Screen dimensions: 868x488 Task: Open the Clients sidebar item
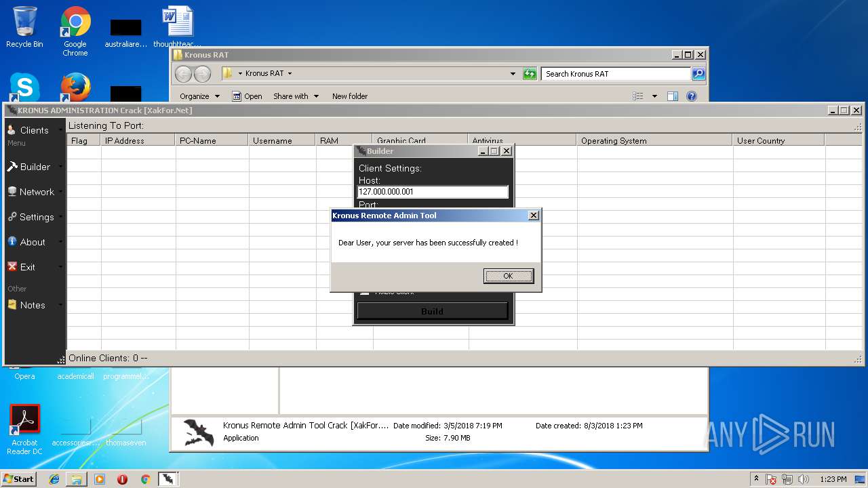(34, 130)
